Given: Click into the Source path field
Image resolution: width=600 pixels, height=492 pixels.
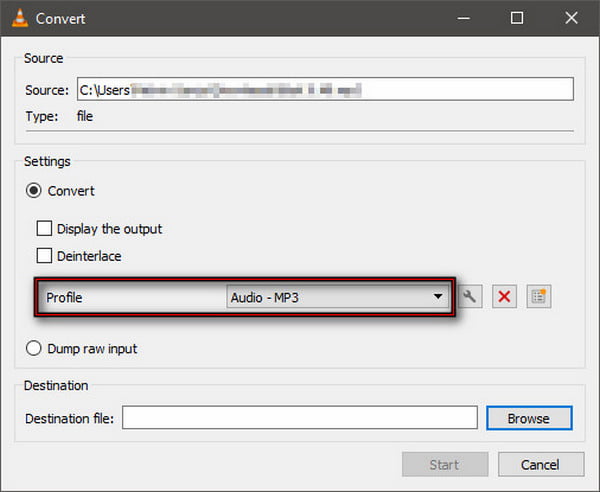Looking at the screenshot, I should point(325,89).
